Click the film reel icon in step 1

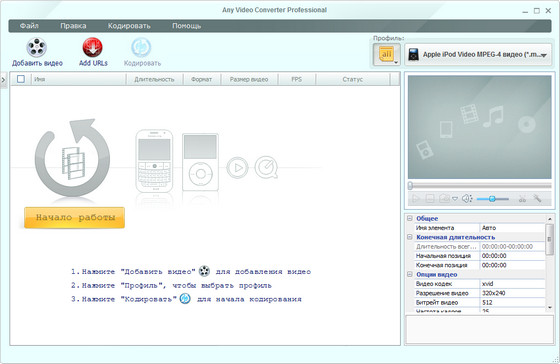[x=204, y=271]
